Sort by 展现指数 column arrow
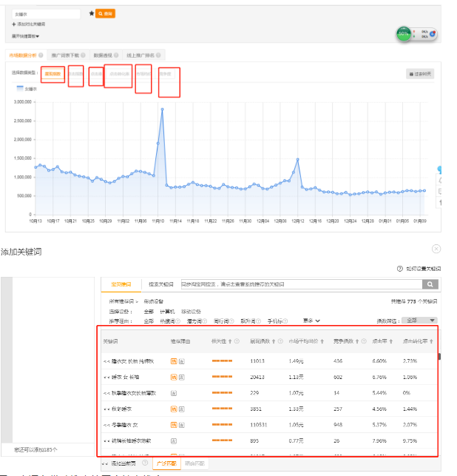457x476 pixels. click(274, 341)
